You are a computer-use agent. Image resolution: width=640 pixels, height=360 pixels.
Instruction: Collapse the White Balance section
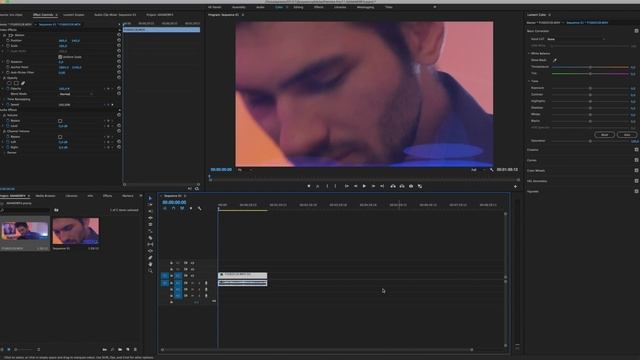pyautogui.click(x=529, y=53)
